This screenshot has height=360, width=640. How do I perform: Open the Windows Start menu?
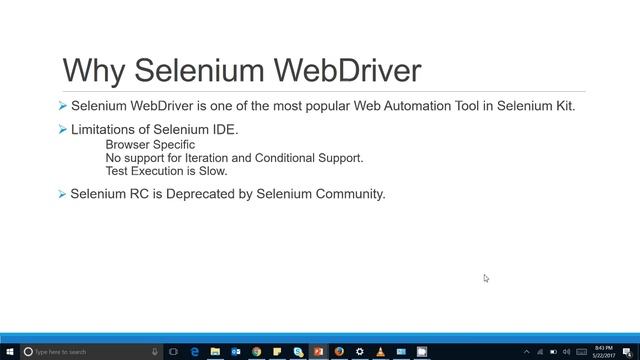point(10,351)
